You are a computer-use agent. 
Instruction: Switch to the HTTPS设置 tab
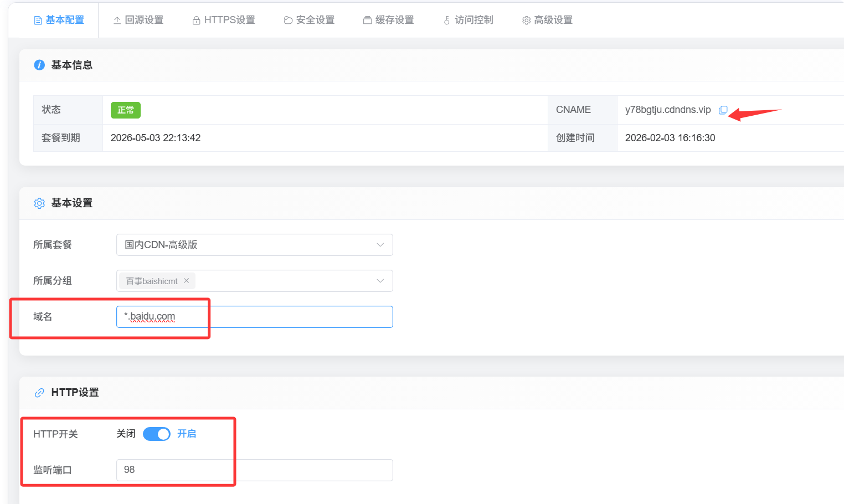click(x=229, y=20)
